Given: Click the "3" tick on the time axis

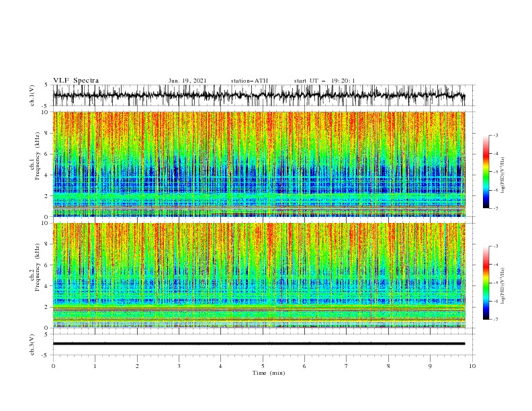Looking at the screenshot, I should coord(179,366).
